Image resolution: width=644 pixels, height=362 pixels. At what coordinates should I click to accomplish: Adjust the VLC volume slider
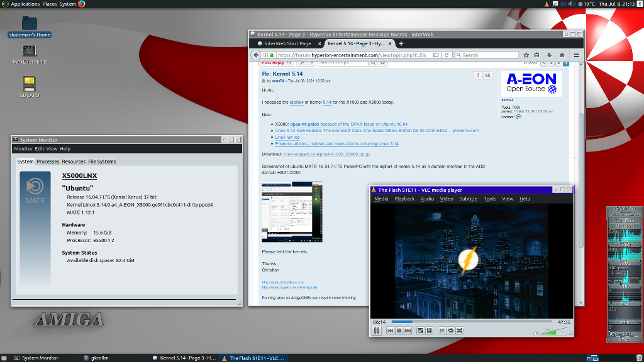553,332
